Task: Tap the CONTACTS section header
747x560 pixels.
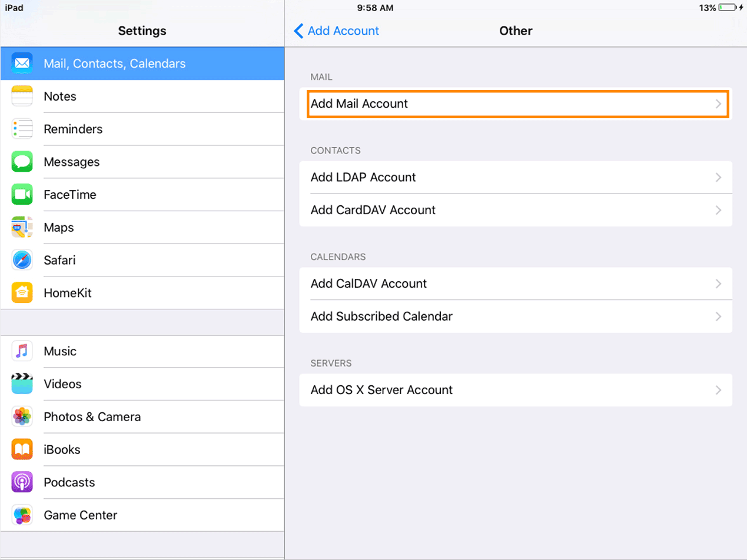Action: [x=336, y=151]
